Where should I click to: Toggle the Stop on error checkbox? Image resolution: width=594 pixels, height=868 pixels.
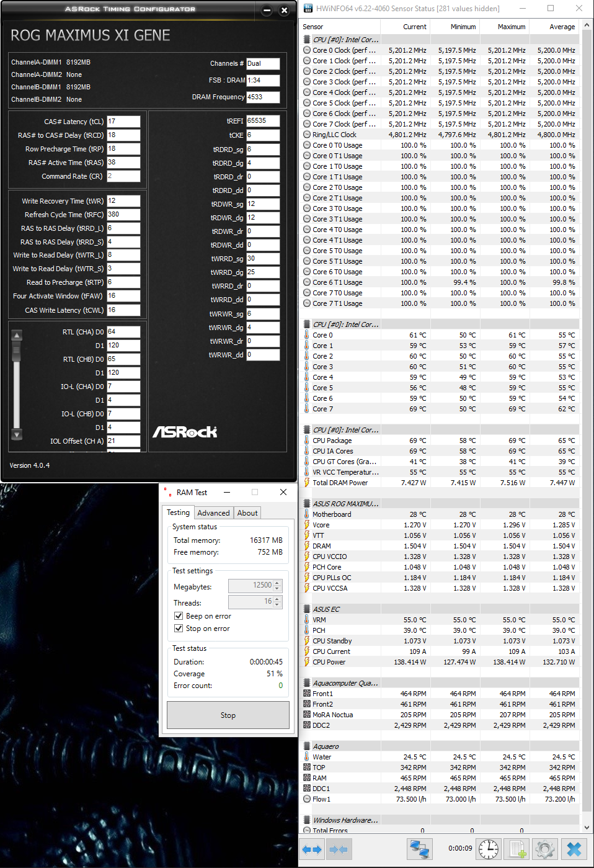tap(179, 629)
